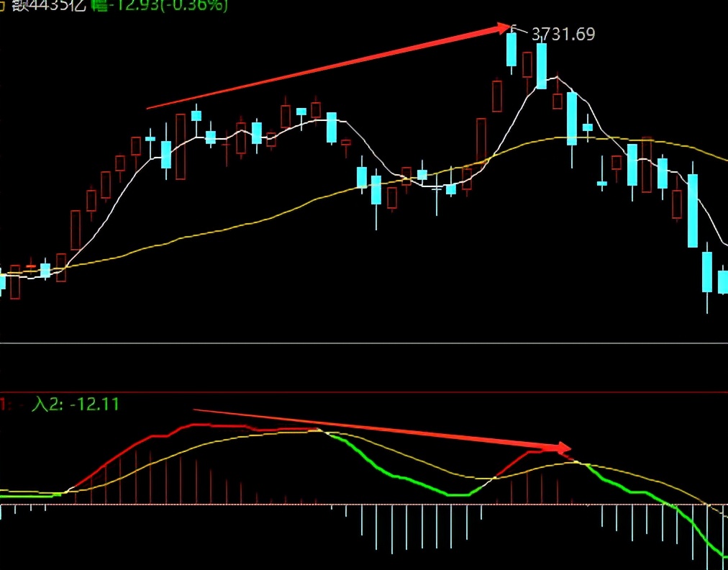Click the green MACD trough segment in the middle

click(458, 494)
